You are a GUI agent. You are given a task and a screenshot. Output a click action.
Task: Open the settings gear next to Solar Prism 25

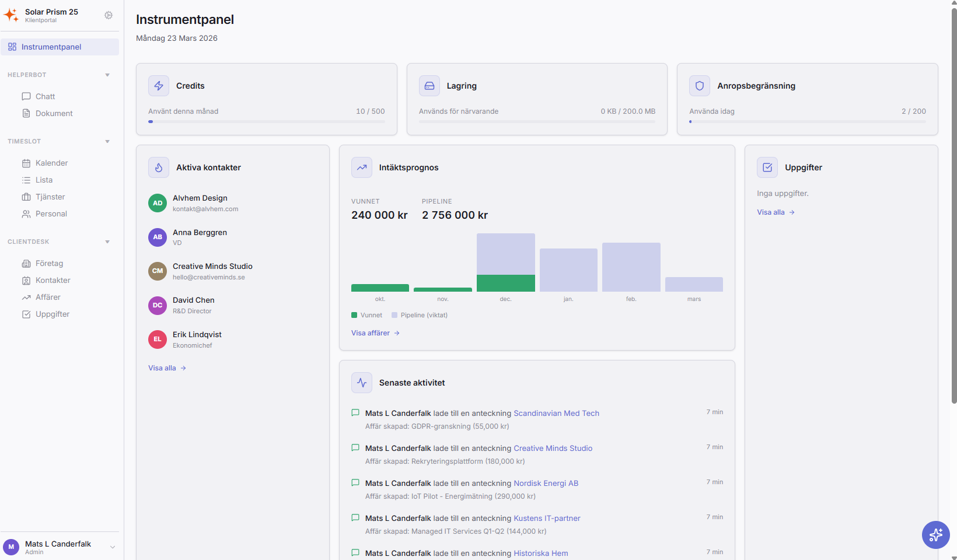click(109, 15)
